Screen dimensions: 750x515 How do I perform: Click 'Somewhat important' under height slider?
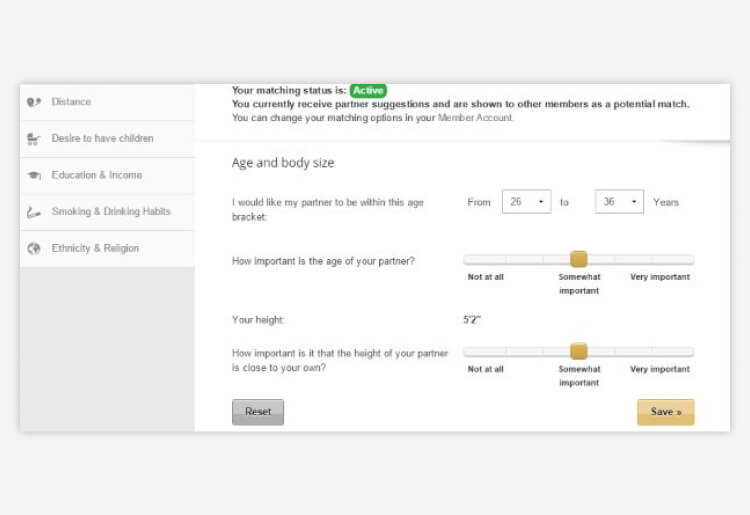(x=579, y=376)
